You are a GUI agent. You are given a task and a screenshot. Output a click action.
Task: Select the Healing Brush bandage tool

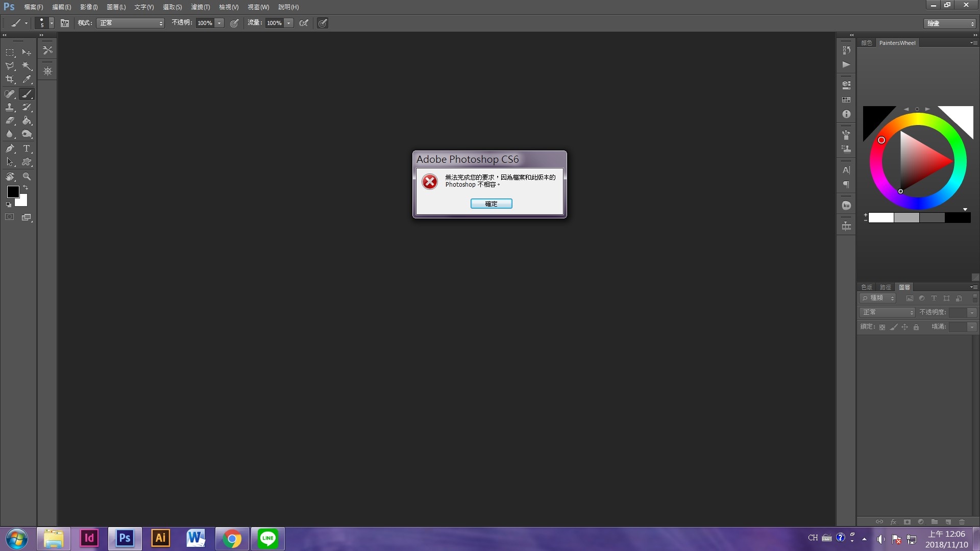click(10, 94)
